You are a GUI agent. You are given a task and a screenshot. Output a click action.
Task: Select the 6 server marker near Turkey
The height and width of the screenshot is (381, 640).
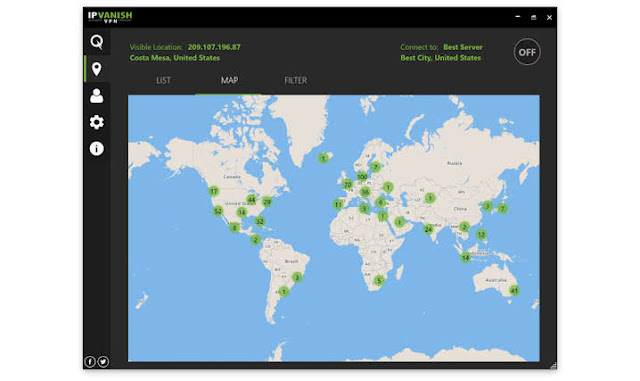[x=380, y=202]
